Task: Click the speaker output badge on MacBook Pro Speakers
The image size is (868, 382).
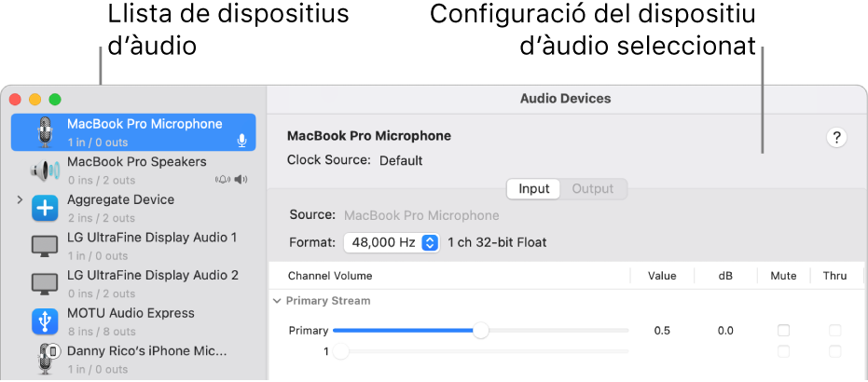Action: [241, 179]
